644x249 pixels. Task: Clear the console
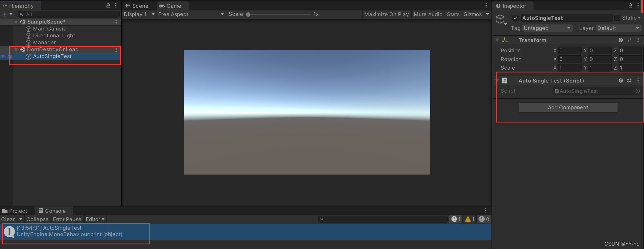8,219
